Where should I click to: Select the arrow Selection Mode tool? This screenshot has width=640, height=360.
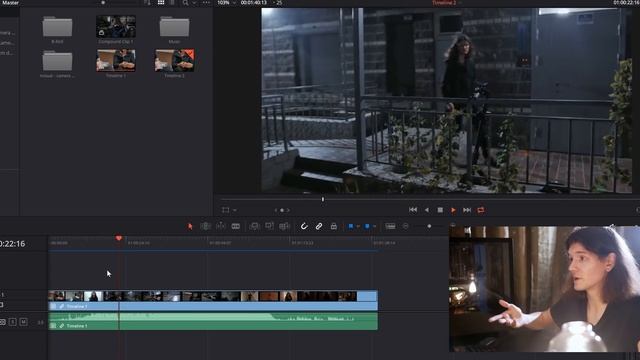coord(190,226)
